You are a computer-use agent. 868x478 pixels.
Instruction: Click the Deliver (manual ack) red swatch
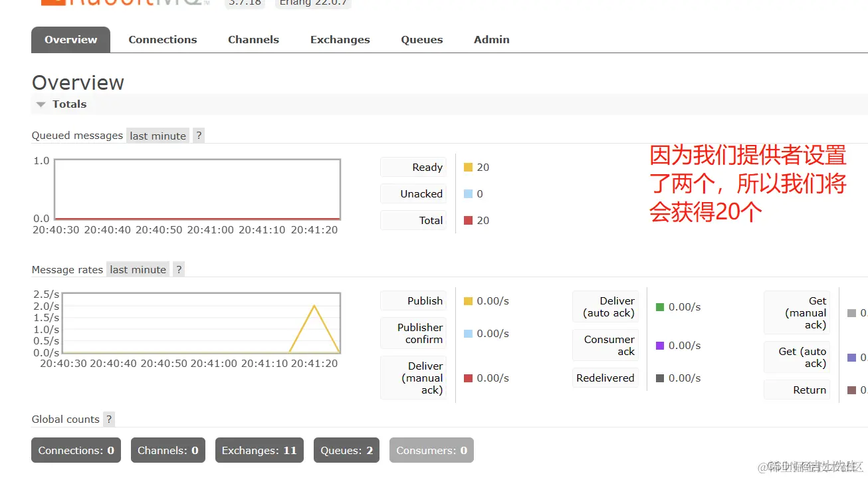[x=468, y=378]
